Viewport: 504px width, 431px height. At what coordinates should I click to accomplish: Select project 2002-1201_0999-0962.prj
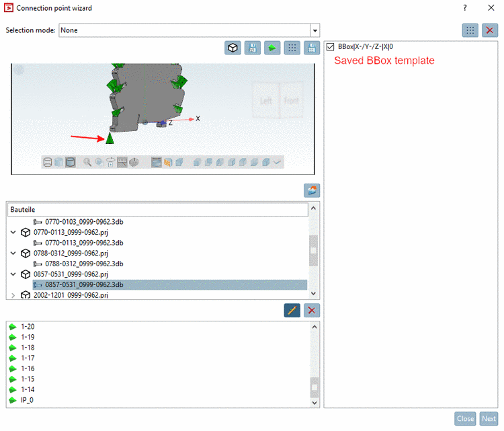pos(71,295)
